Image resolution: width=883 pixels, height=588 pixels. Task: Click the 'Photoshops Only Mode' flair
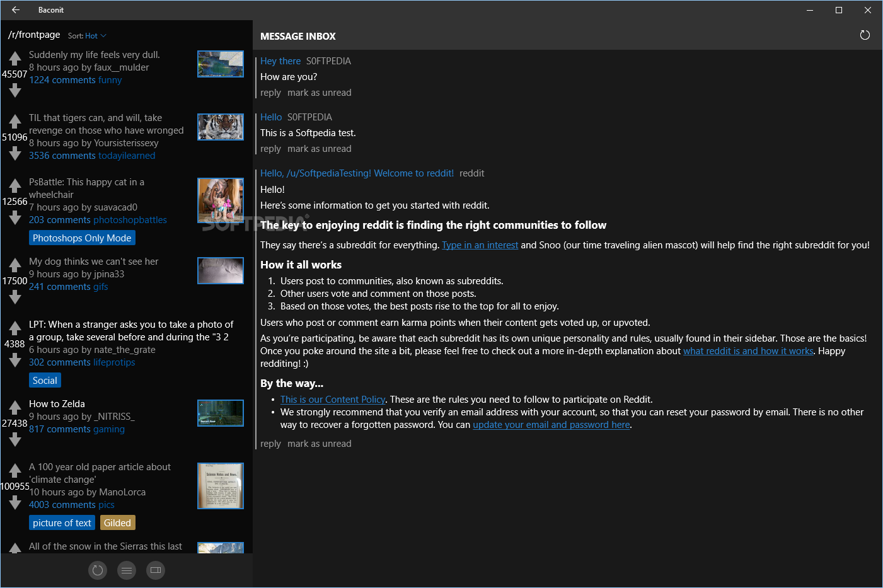82,238
